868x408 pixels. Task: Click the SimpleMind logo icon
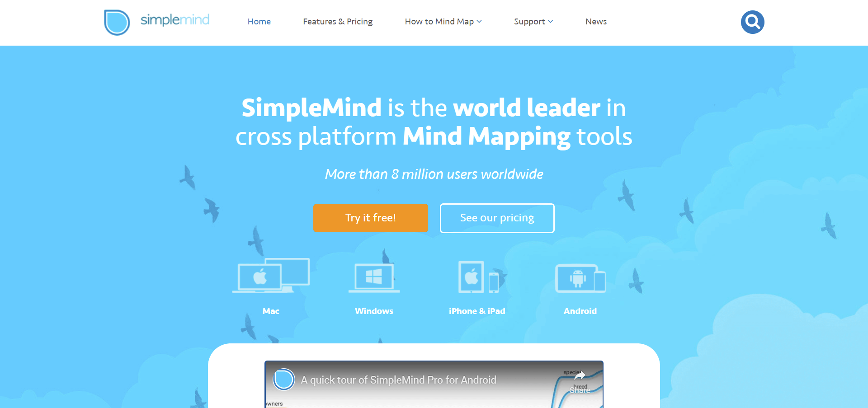pyautogui.click(x=117, y=22)
